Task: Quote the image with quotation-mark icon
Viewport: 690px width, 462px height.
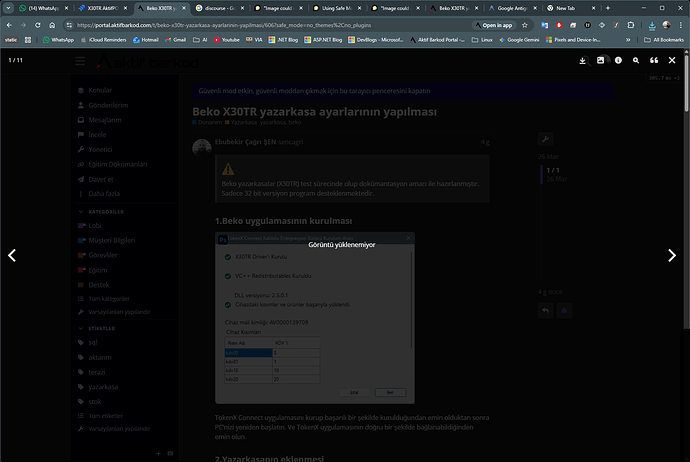Action: point(654,60)
